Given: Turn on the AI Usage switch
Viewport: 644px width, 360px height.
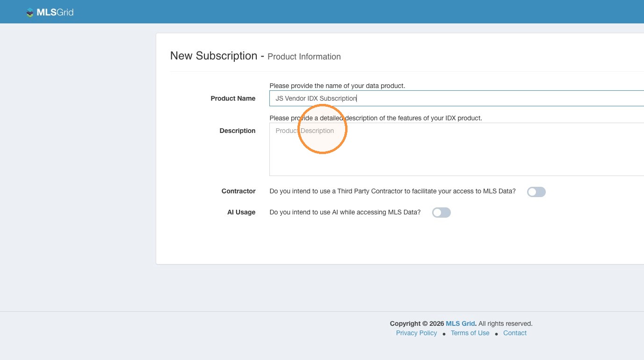Looking at the screenshot, I should click(x=441, y=213).
